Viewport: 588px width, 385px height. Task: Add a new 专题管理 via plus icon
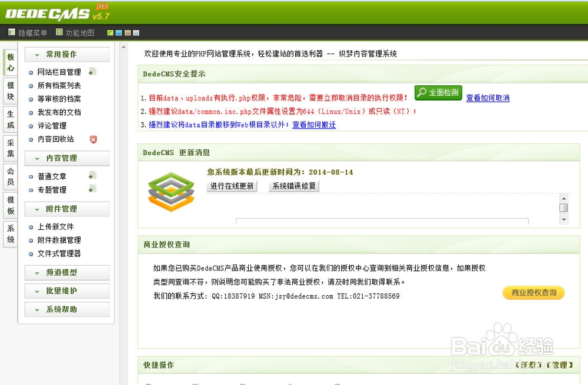click(92, 189)
